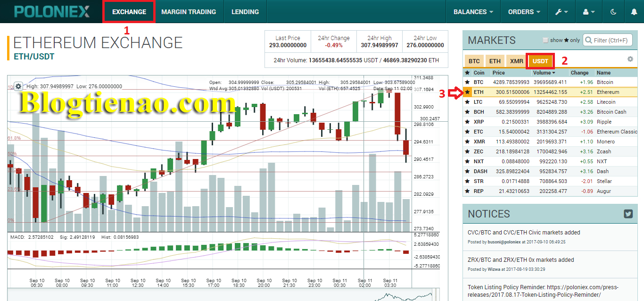
Task: Expand the Balances dropdown
Action: click(x=473, y=12)
